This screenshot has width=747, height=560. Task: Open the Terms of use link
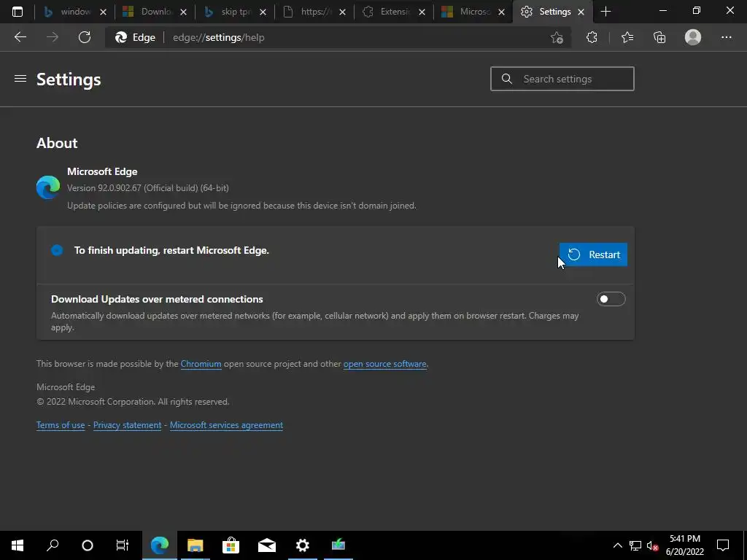(x=61, y=425)
